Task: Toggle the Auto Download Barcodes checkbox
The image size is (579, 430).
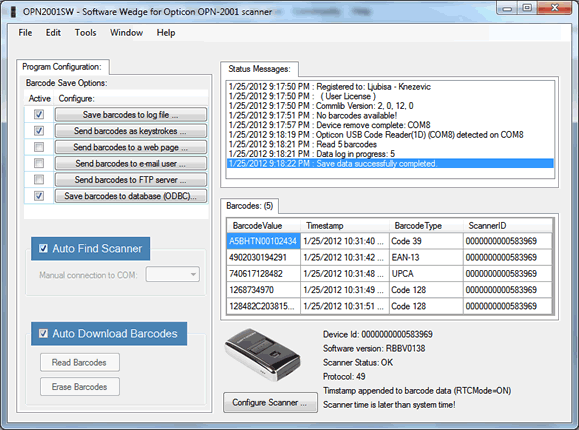Action: click(x=43, y=334)
